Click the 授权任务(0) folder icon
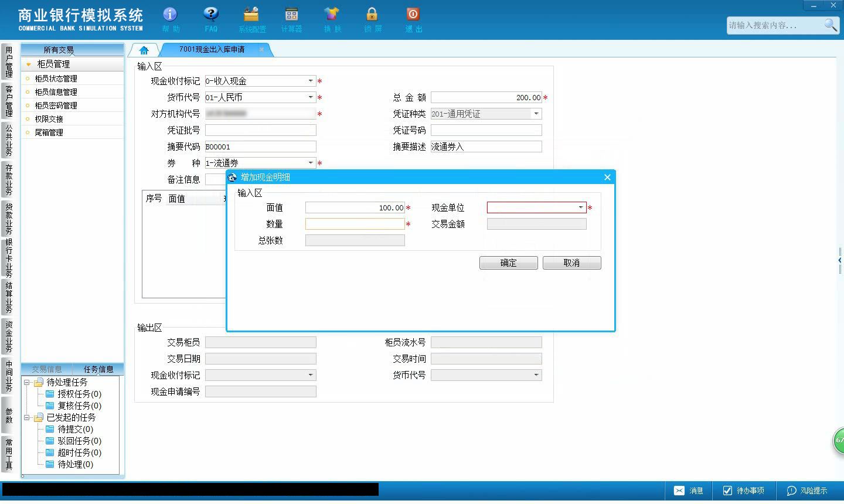 coord(50,394)
